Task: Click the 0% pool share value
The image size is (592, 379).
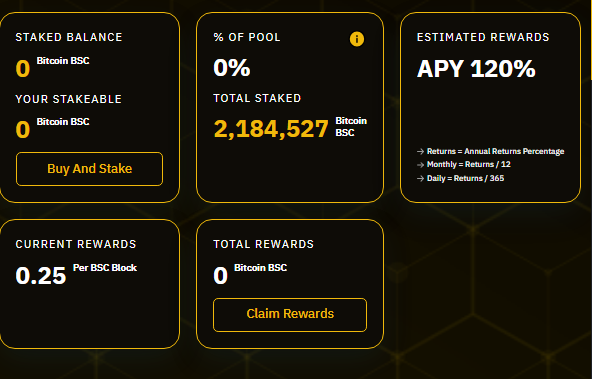Action: 232,68
